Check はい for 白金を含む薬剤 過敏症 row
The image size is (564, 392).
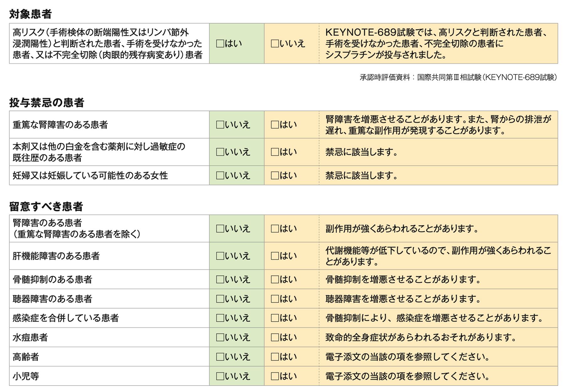pos(275,152)
